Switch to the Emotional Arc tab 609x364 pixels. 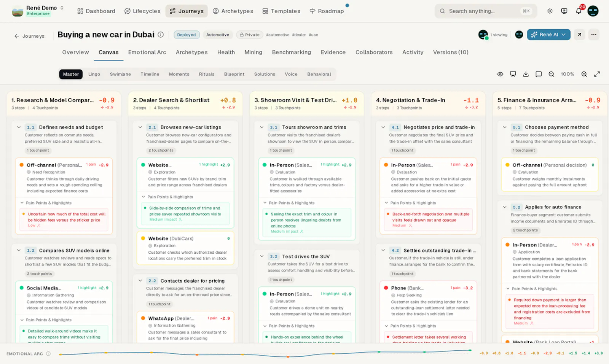pyautogui.click(x=147, y=52)
